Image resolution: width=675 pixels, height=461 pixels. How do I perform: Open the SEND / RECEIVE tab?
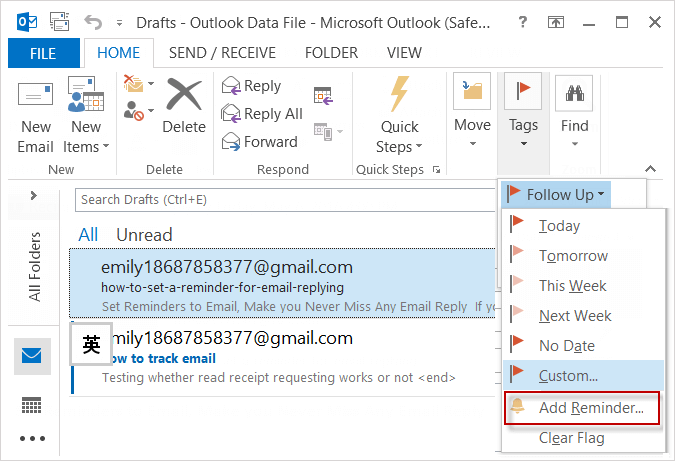[x=222, y=53]
